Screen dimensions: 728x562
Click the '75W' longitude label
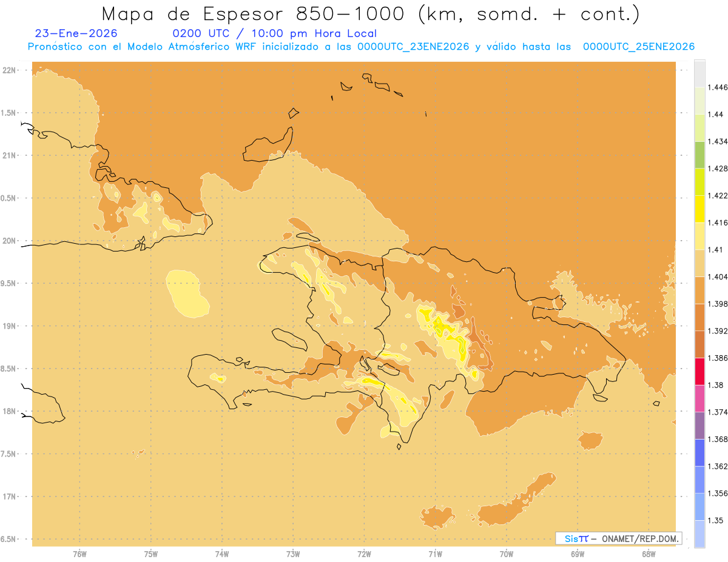150,554
